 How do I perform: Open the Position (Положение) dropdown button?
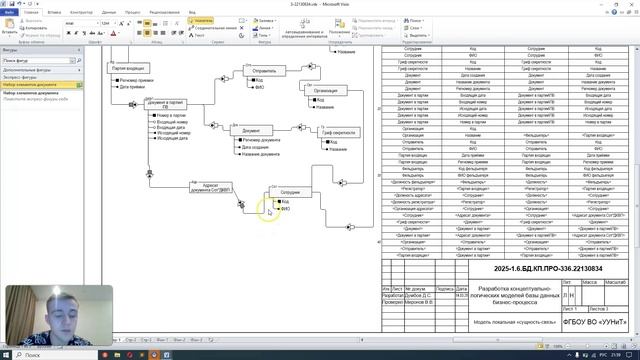(339, 27)
